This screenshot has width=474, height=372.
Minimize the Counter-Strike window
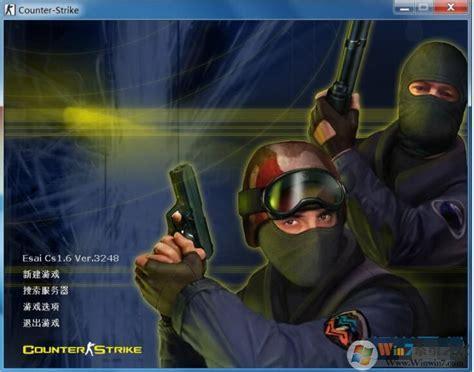coord(404,7)
